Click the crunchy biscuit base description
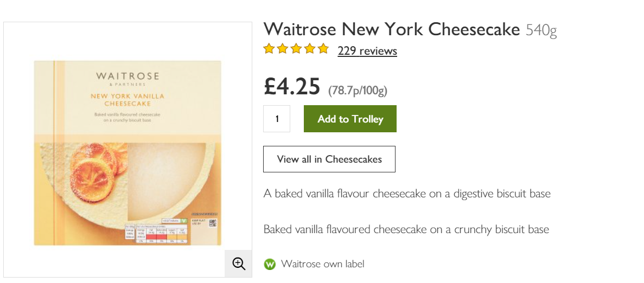 point(406,229)
